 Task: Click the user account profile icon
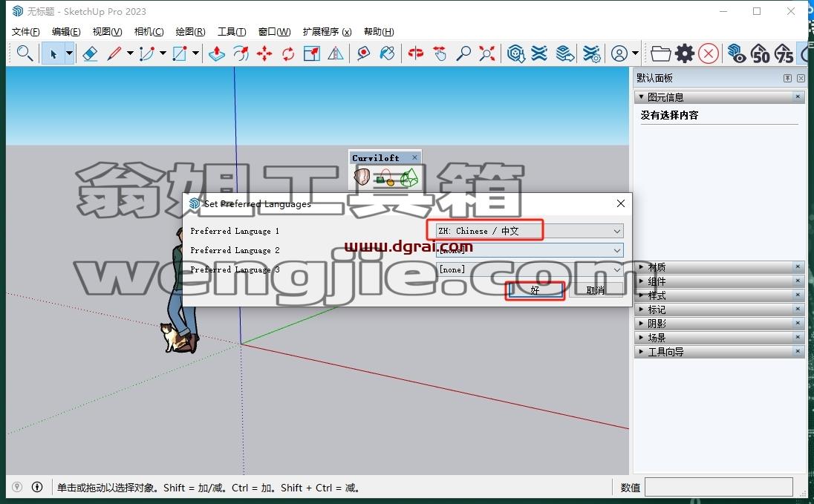pos(619,53)
